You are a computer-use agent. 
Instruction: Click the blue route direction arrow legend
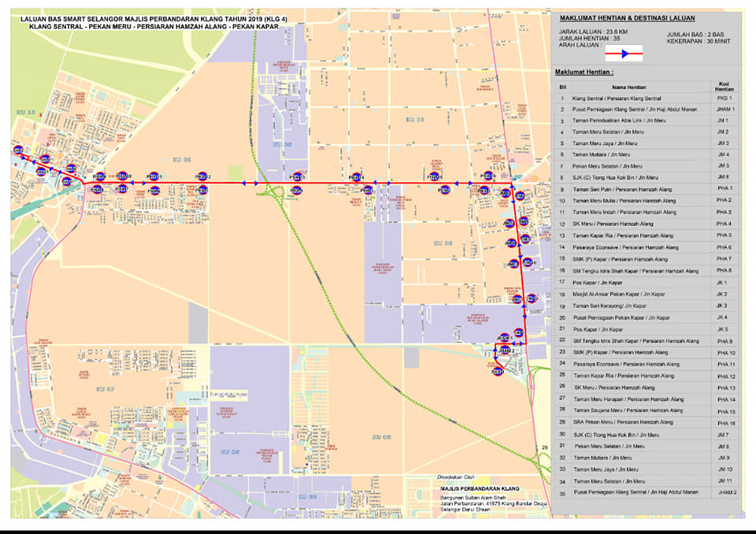coord(624,54)
